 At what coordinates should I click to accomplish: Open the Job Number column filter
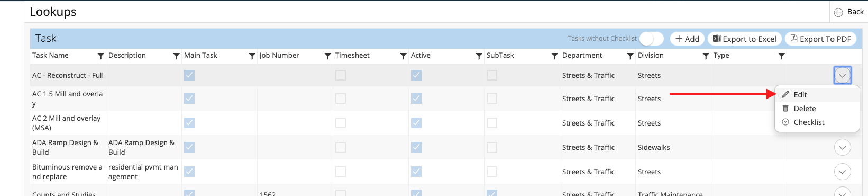coord(328,56)
